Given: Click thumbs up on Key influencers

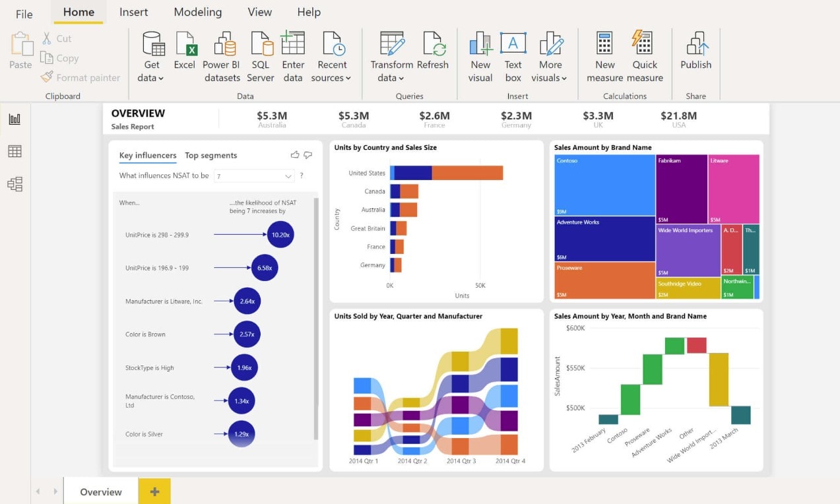Looking at the screenshot, I should coord(295,155).
